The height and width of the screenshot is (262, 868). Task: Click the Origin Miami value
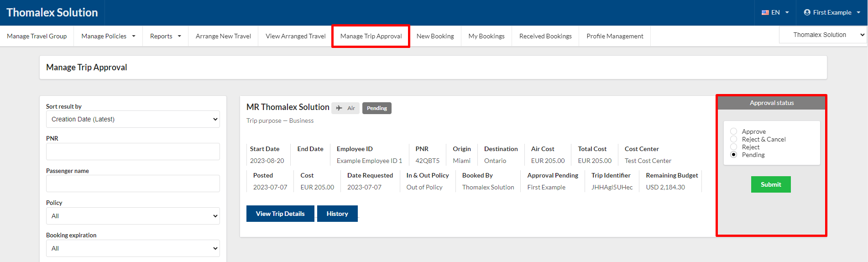461,161
